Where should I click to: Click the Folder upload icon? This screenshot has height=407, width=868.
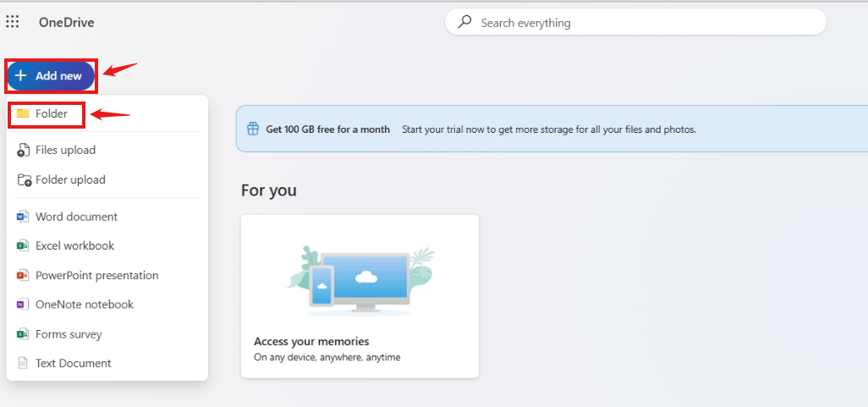24,180
